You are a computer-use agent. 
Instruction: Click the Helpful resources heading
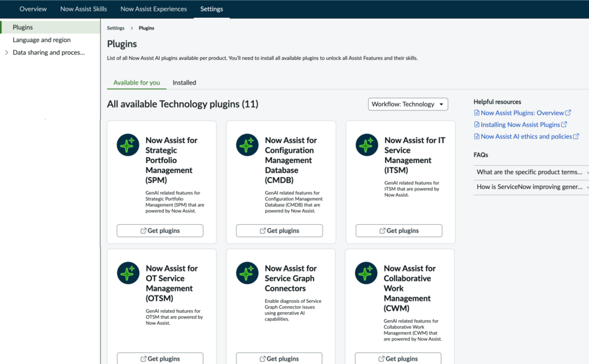(x=497, y=102)
